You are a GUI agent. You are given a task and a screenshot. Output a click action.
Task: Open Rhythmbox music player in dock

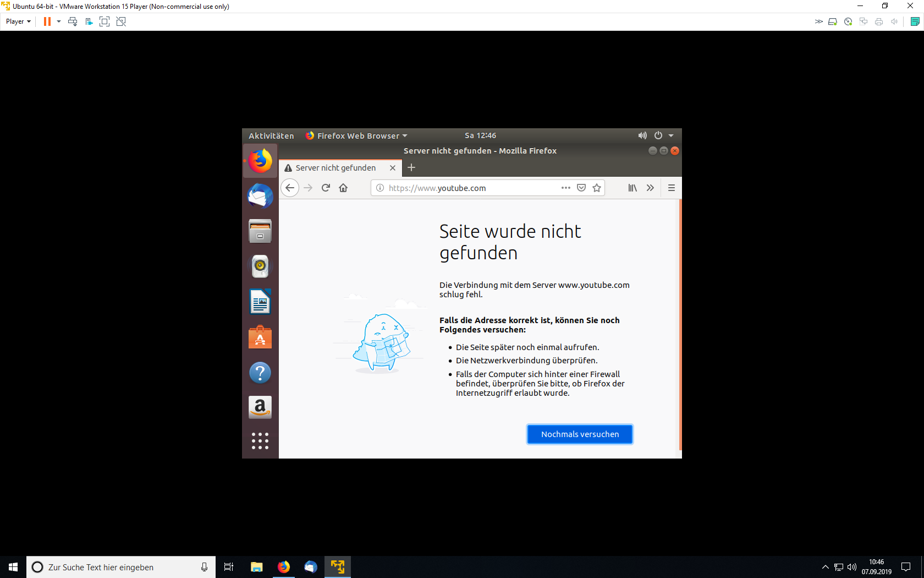point(260,266)
